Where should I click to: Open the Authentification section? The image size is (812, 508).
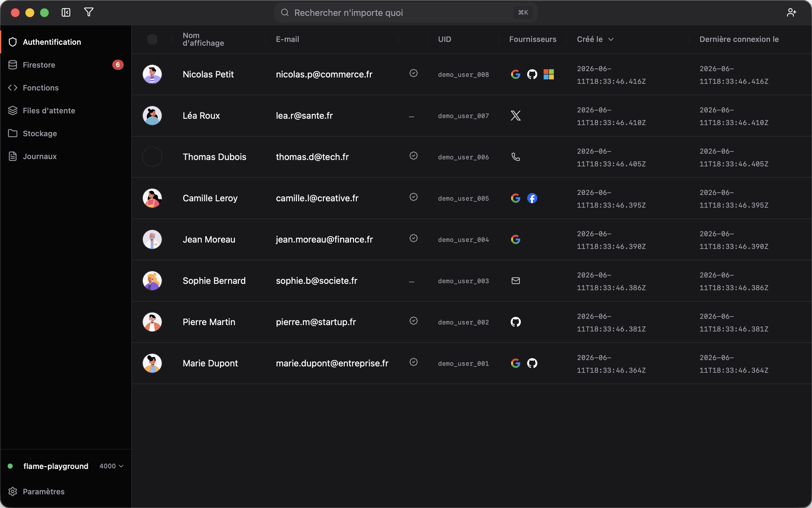point(66,42)
